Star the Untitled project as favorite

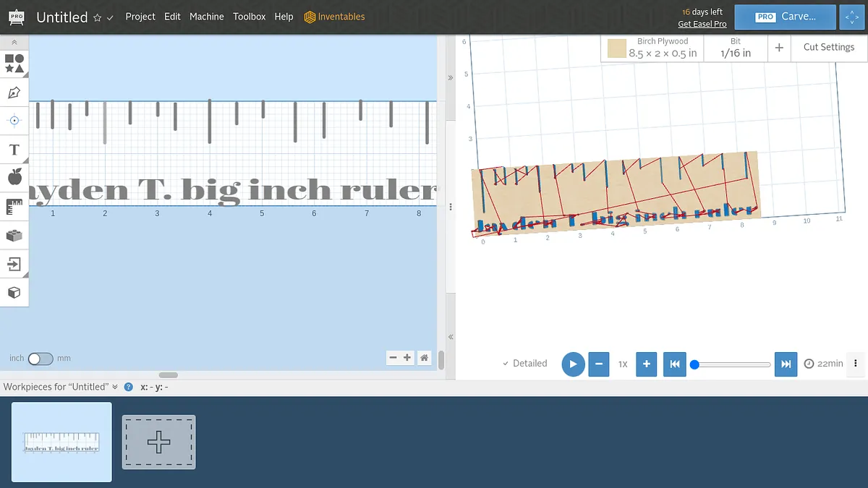(x=98, y=17)
